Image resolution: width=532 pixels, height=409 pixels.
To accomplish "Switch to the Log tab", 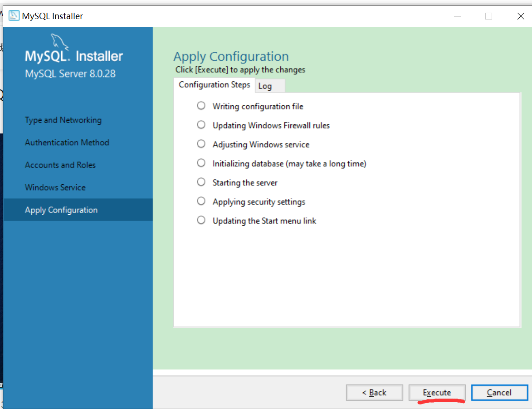I will coord(270,86).
